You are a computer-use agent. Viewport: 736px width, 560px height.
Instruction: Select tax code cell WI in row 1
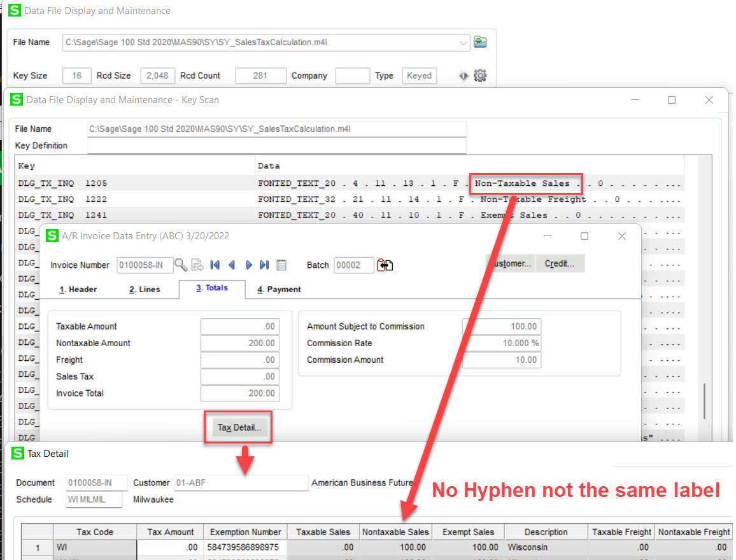tap(95, 547)
